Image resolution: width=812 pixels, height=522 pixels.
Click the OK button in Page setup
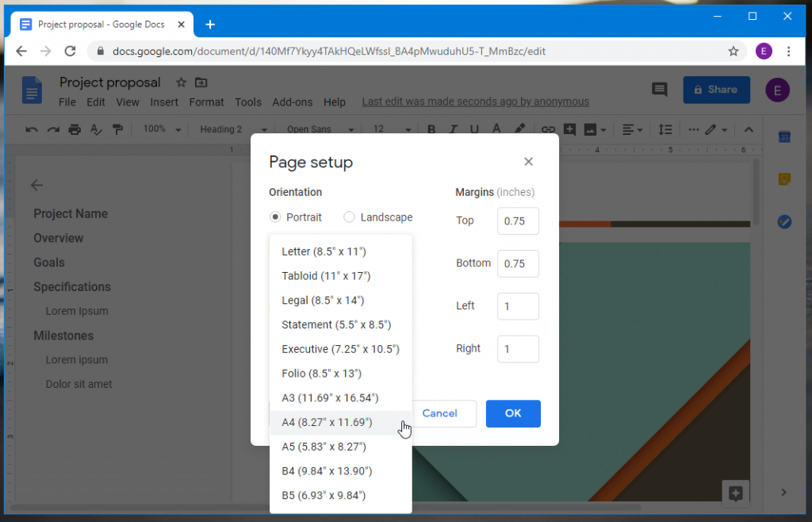(513, 413)
